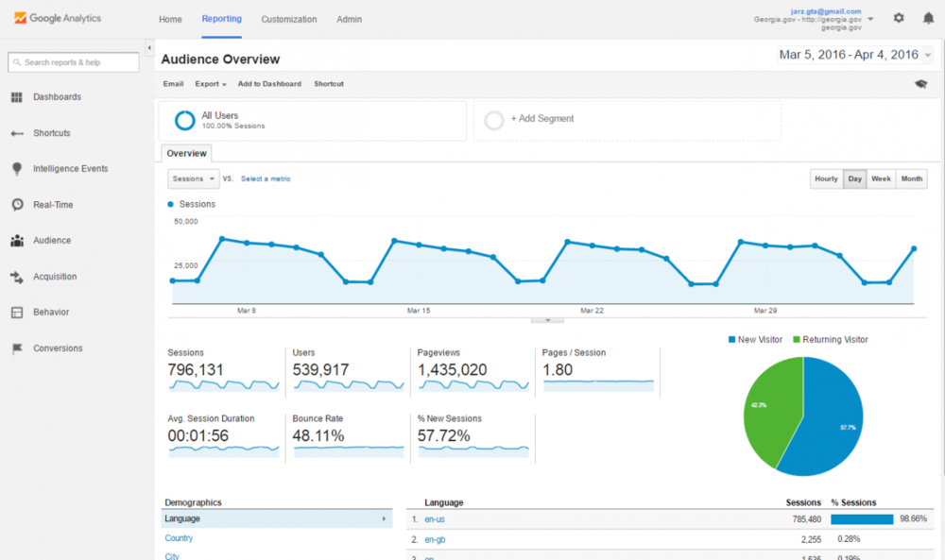Screen dimensions: 945x560
Task: Click the search reports and help field
Action: tap(73, 62)
